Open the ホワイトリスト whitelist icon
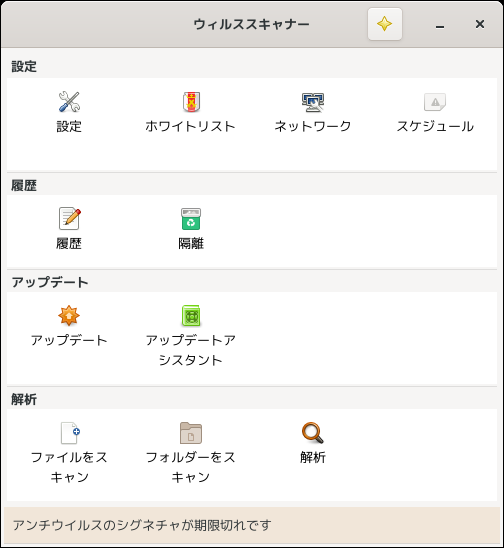The height and width of the screenshot is (548, 504). (x=191, y=102)
